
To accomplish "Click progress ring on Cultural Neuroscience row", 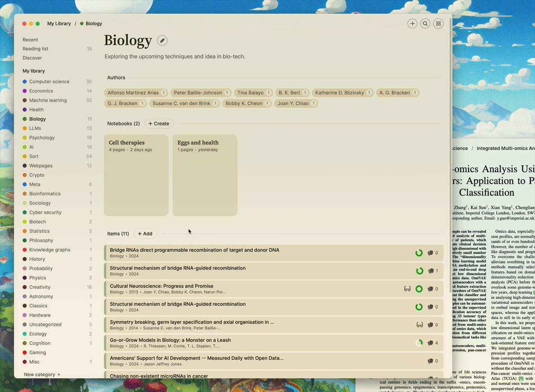I will coord(419,289).
